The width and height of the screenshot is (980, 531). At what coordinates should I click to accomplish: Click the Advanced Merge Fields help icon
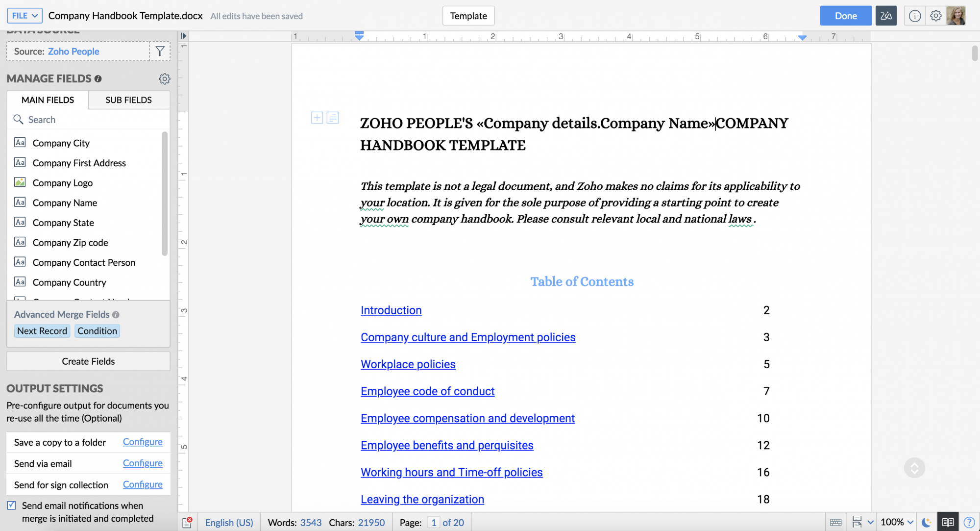[116, 315]
